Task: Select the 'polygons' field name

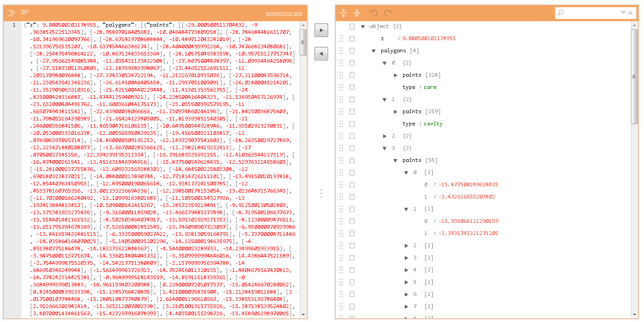Action: click(393, 51)
